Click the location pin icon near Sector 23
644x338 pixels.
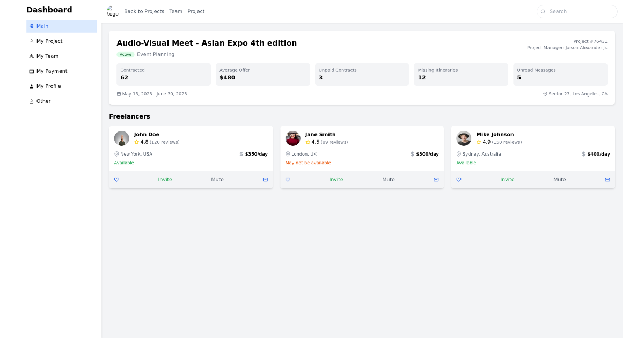point(545,94)
